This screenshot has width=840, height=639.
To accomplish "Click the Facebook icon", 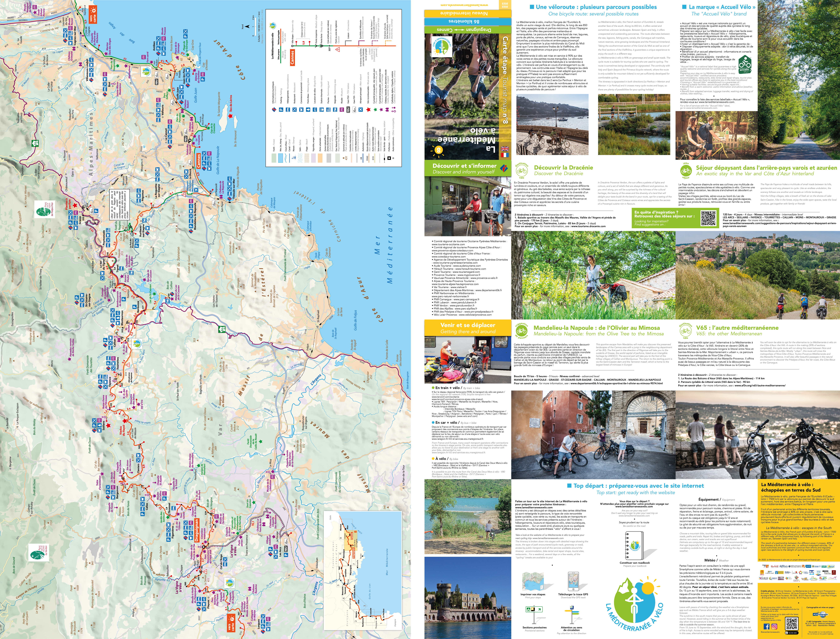I will tap(767, 626).
